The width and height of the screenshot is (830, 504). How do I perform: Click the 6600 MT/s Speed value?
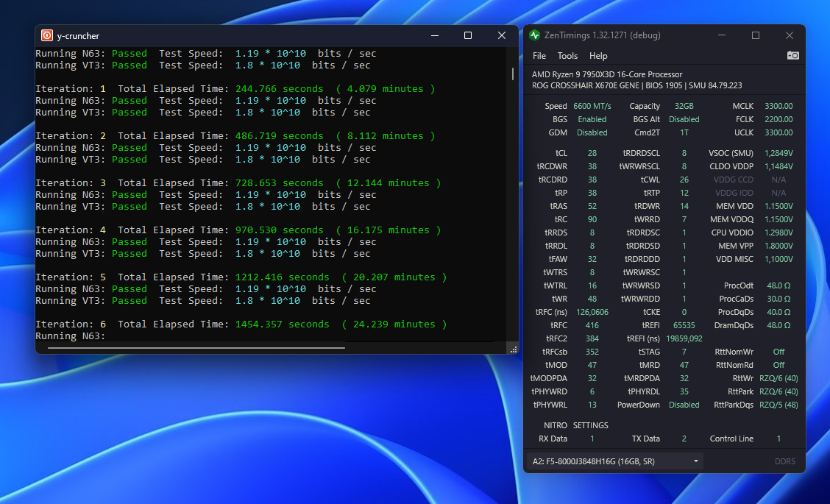point(592,106)
